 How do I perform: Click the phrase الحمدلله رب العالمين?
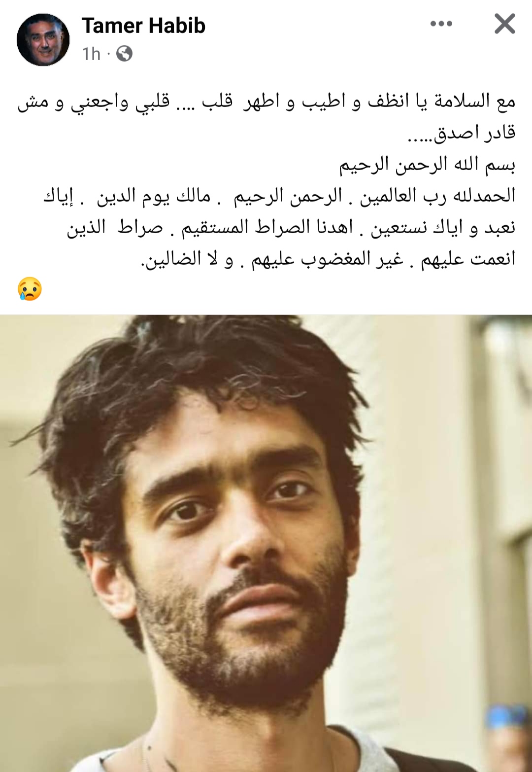pos(437,196)
